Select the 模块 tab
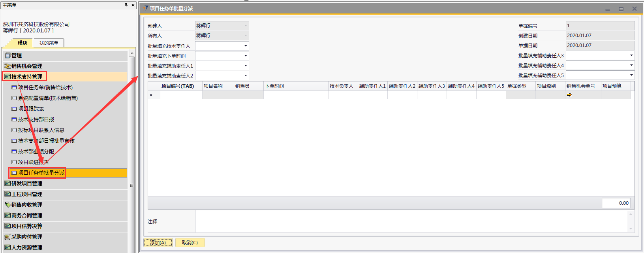Viewport: 644px width, 253px height. click(x=23, y=43)
